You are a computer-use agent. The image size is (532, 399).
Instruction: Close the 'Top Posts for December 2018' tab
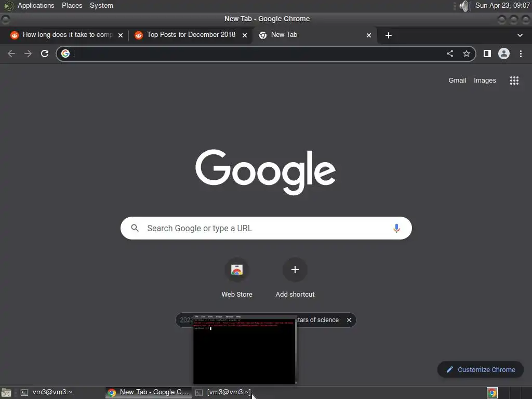[245, 35]
